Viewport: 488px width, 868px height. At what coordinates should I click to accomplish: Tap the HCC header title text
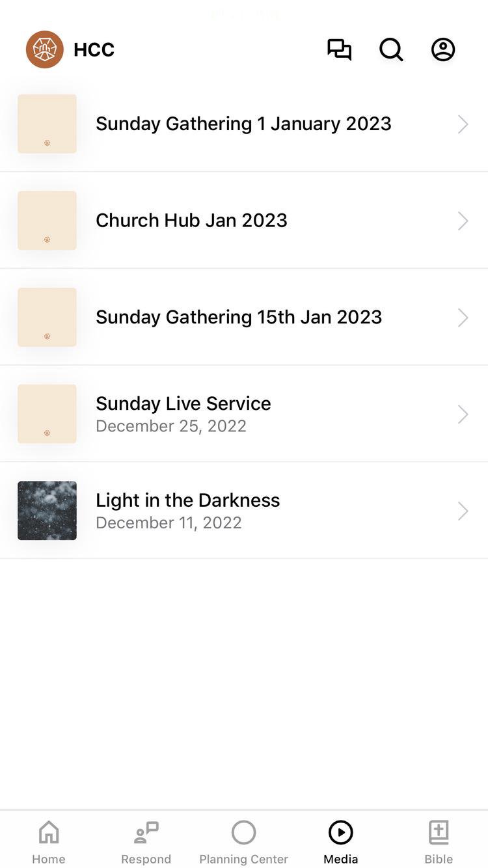[94, 50]
